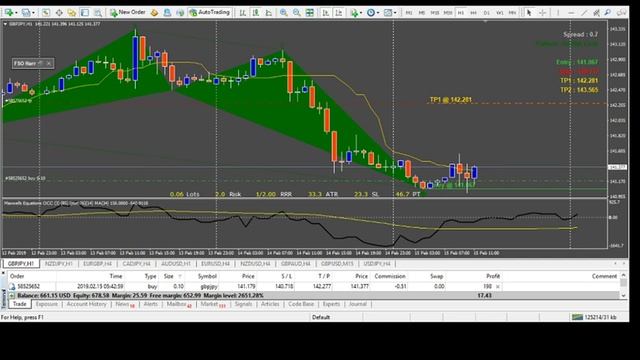Select the Trendline drawing tool
This screenshot has width=640, height=360.
click(584, 13)
